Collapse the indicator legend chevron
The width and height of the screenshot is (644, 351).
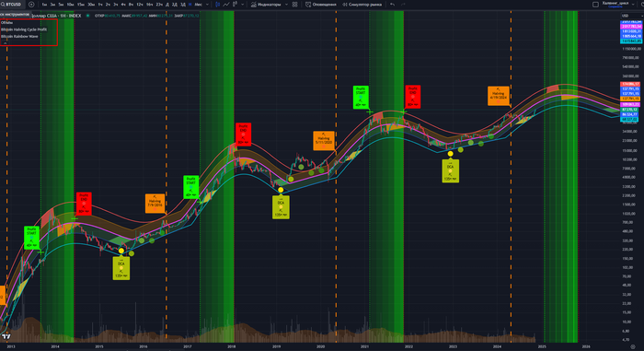(x=5, y=42)
